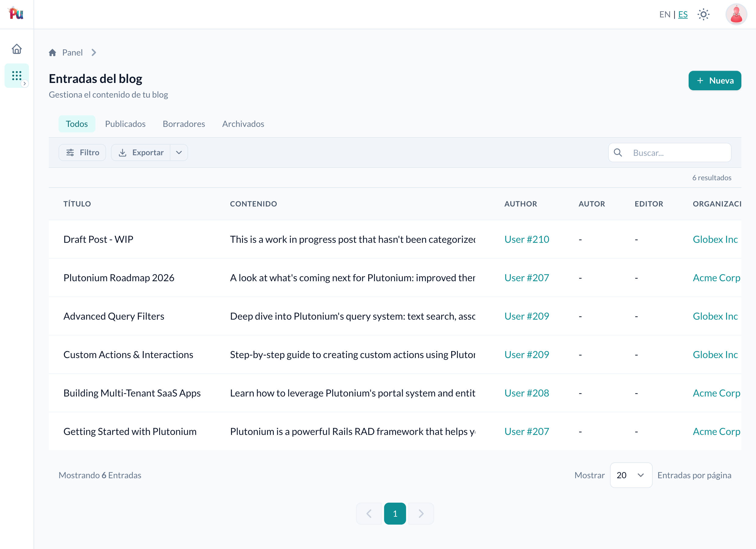
Task: Click the AUTHOR column header
Action: 521,204
